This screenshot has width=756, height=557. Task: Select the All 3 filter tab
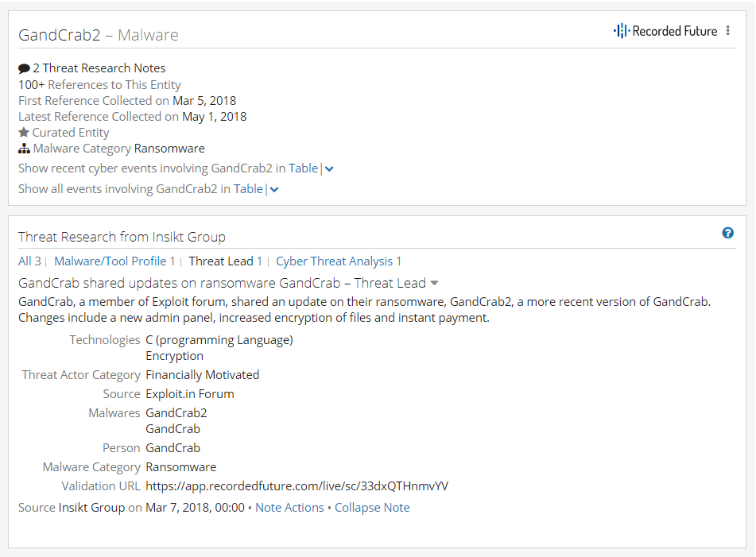(x=29, y=261)
